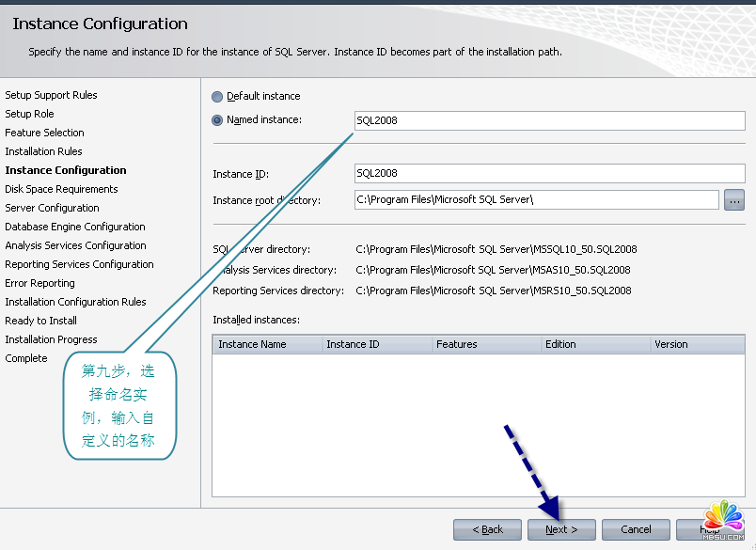This screenshot has width=756, height=550.
Task: Go back with the Back button
Action: pos(487,529)
